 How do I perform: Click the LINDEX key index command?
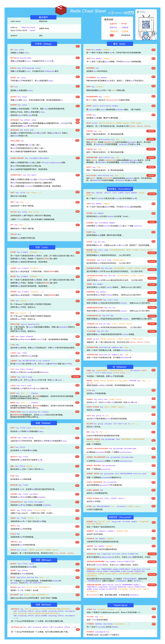(x=19, y=353)
